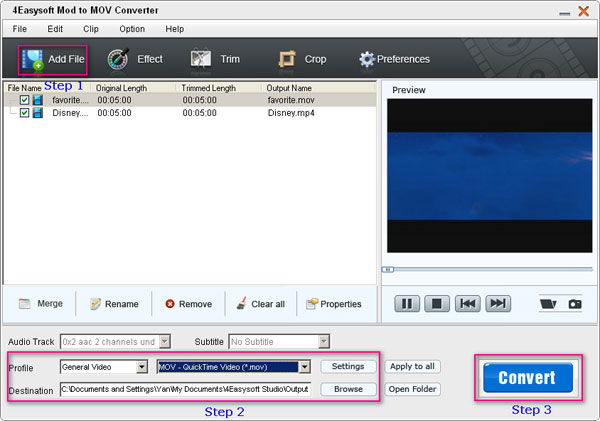This screenshot has width=600, height=421.
Task: Click the Open Folder button
Action: click(412, 389)
